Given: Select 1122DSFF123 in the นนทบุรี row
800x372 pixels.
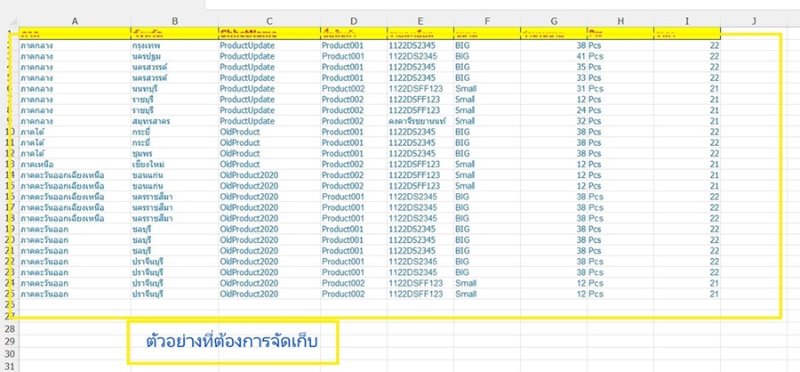Looking at the screenshot, I should click(x=420, y=89).
